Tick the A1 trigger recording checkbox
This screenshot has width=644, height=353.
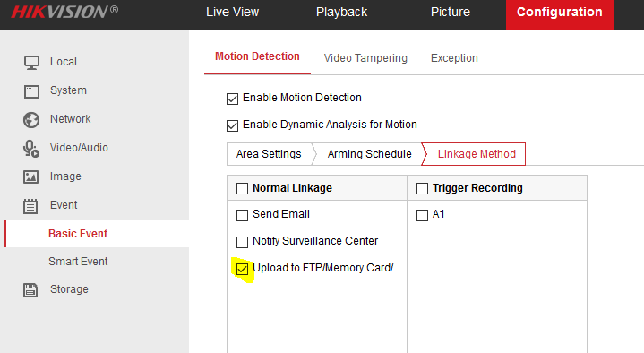[x=422, y=215]
